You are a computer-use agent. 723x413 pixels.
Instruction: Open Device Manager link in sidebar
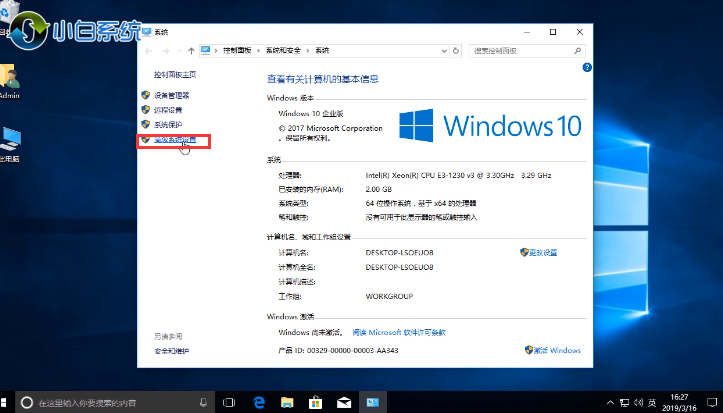pos(172,95)
